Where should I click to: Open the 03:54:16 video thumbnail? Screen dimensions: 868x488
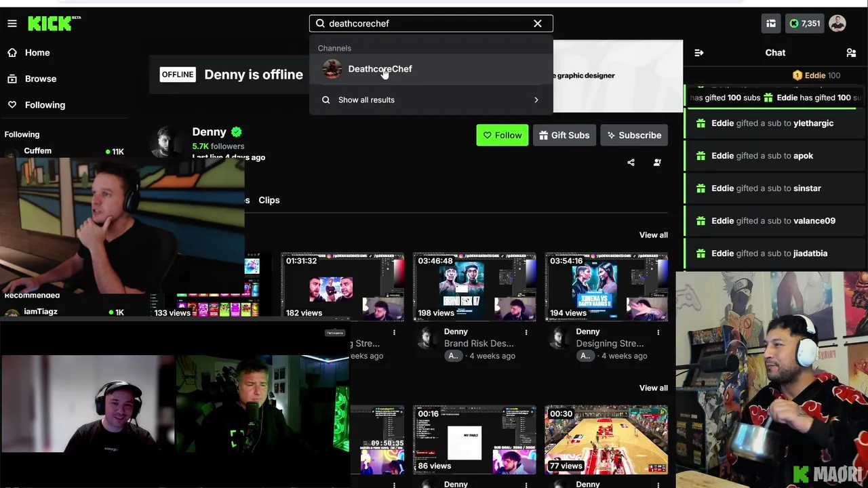coord(606,287)
